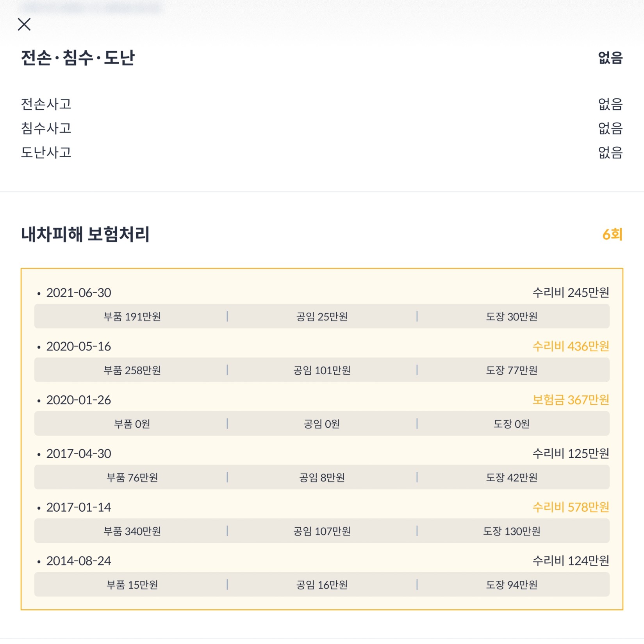Select the 내차피해 보험처리 heading
Screen dimensions: 644x644
(x=85, y=234)
